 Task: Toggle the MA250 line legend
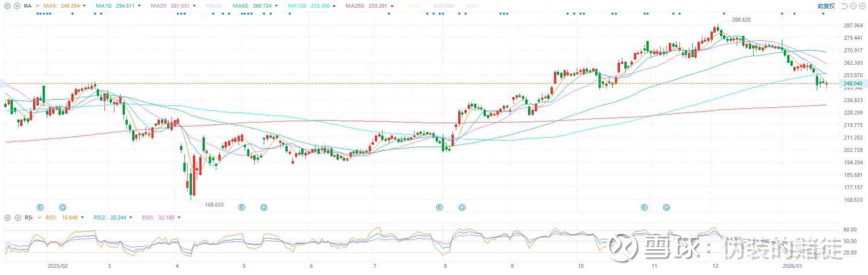click(x=355, y=6)
